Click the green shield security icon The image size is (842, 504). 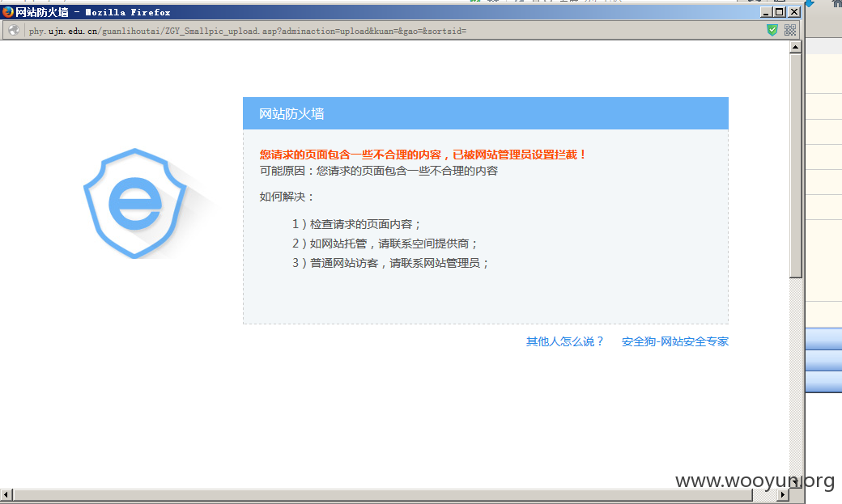coord(772,30)
